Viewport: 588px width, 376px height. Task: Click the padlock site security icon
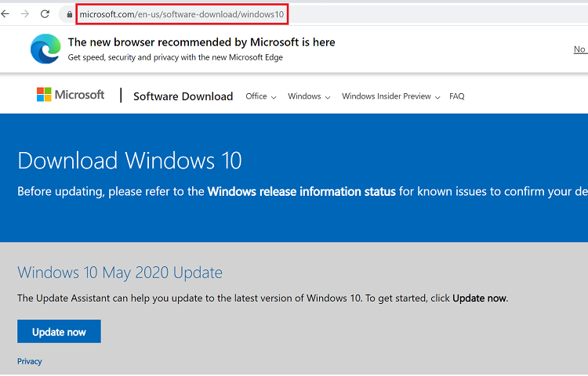click(x=71, y=14)
